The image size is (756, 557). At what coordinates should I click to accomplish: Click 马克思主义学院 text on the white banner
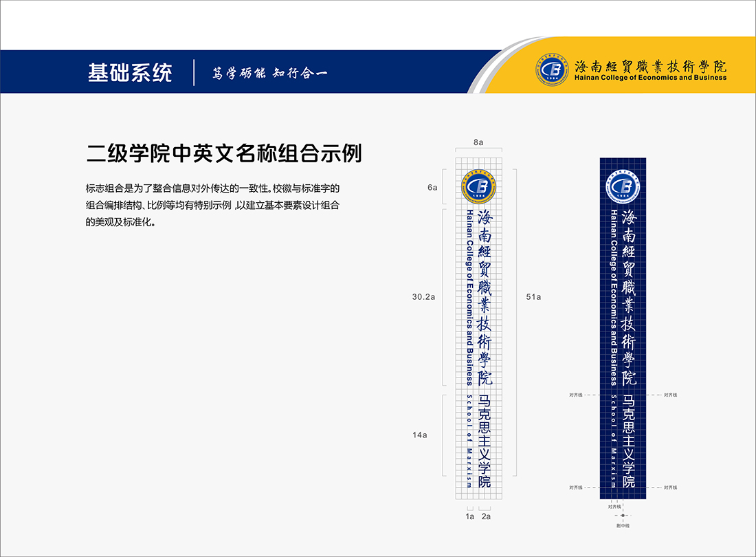pos(486,440)
